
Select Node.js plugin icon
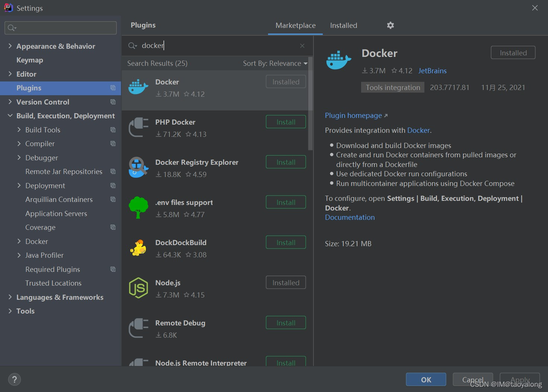pos(138,288)
